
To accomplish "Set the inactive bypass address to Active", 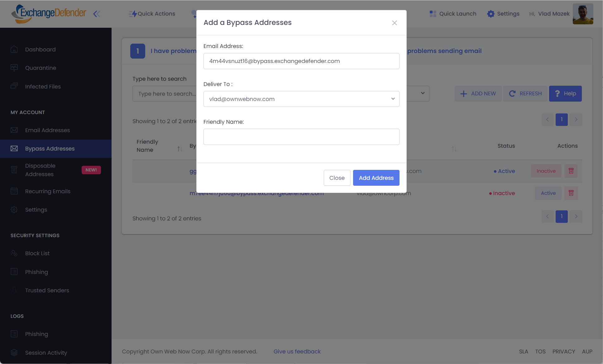I will [548, 193].
